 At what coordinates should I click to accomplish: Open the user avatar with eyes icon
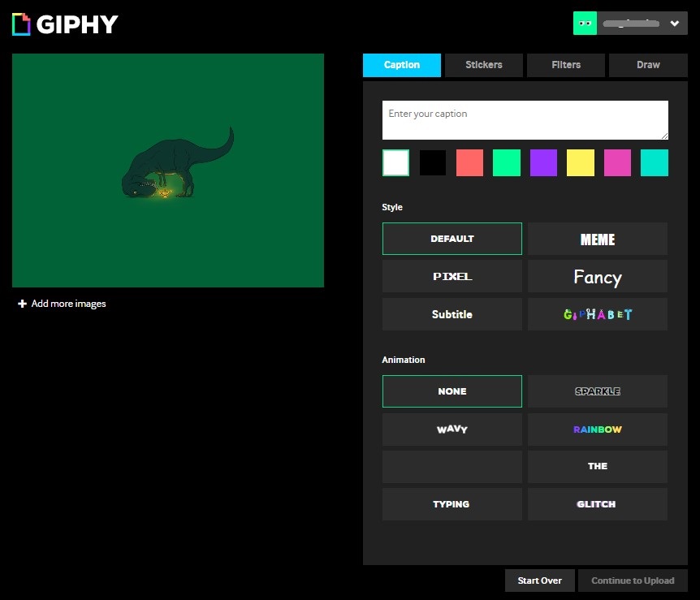[585, 24]
